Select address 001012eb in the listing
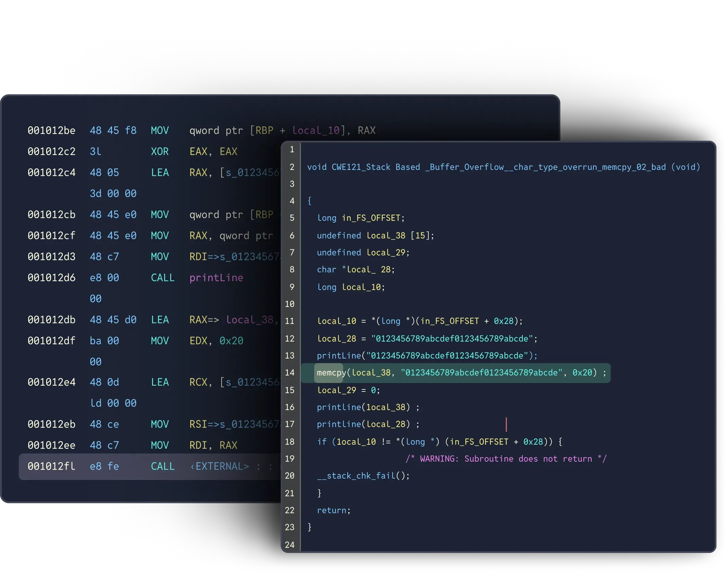Screen dimensions: 728x576 52,424
